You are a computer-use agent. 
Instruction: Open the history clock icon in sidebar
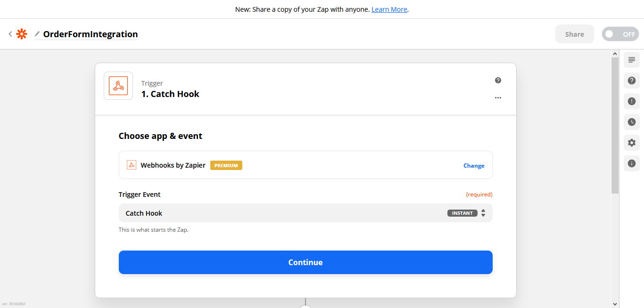632,122
